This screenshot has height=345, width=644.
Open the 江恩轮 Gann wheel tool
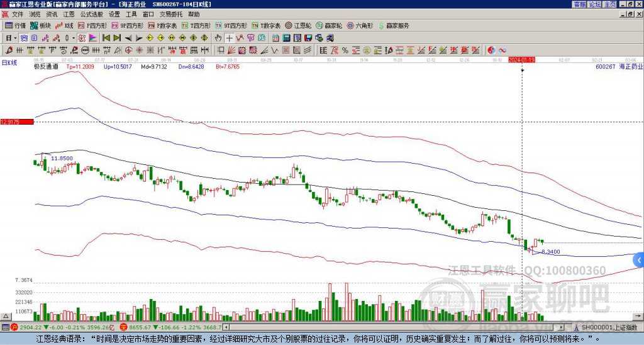(298, 25)
